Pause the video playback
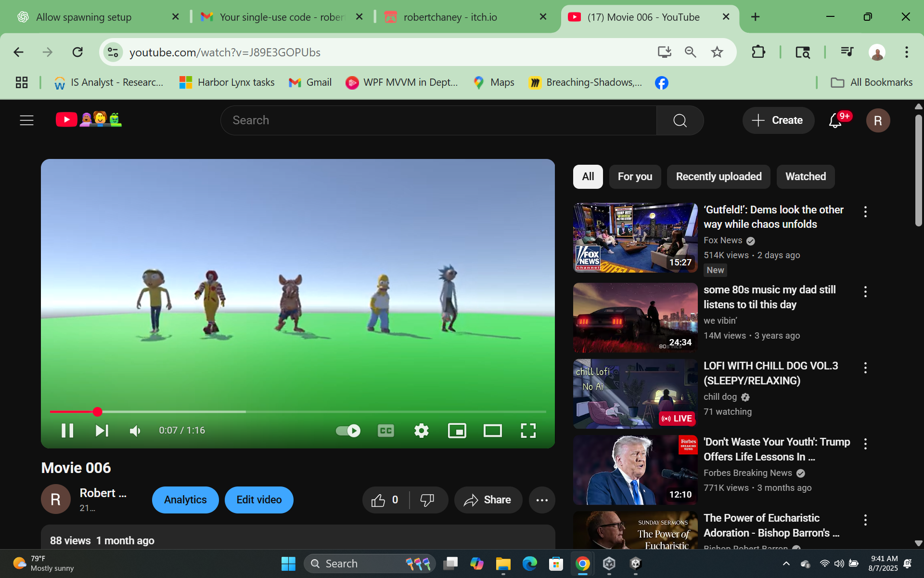 [67, 430]
